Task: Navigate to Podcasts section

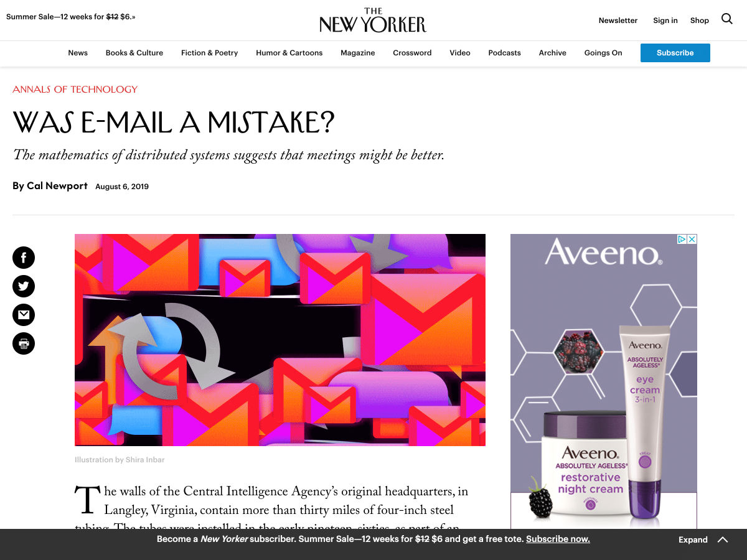Action: click(x=504, y=53)
